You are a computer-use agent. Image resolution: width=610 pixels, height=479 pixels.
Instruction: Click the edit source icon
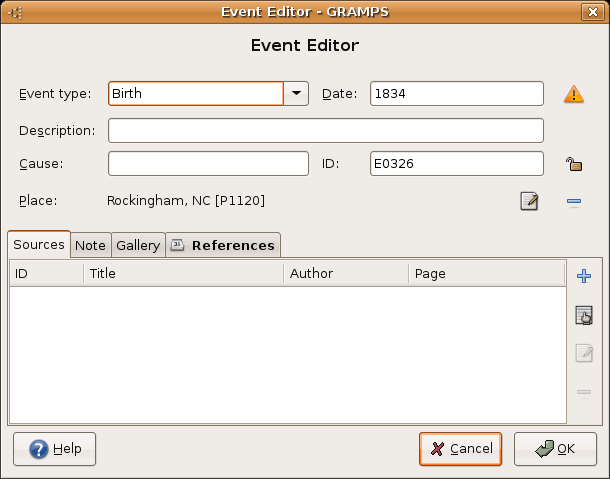585,354
